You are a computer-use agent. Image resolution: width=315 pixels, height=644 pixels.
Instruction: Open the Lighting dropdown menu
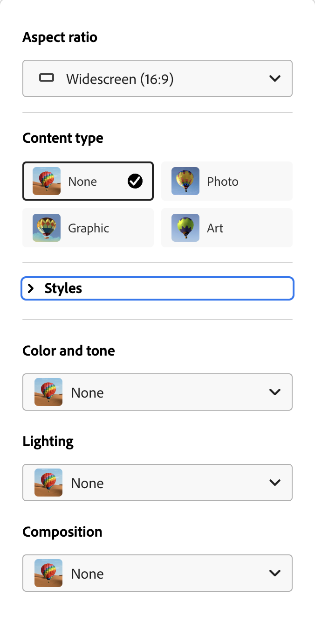157,483
